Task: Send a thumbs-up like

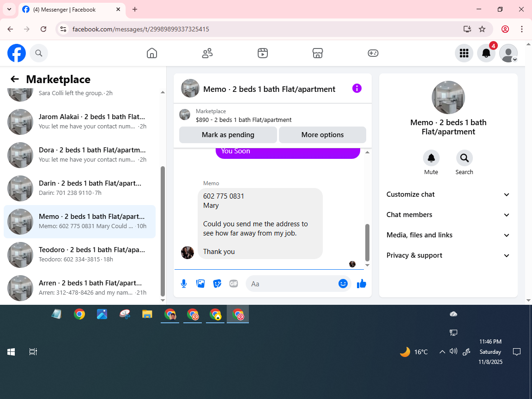Action: click(x=362, y=284)
